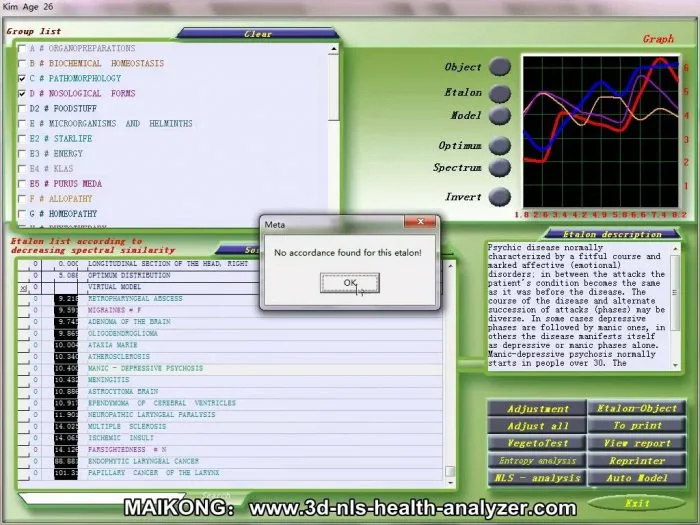Toggle the Etalon graph round button
This screenshot has height=525, width=700.
(x=500, y=93)
